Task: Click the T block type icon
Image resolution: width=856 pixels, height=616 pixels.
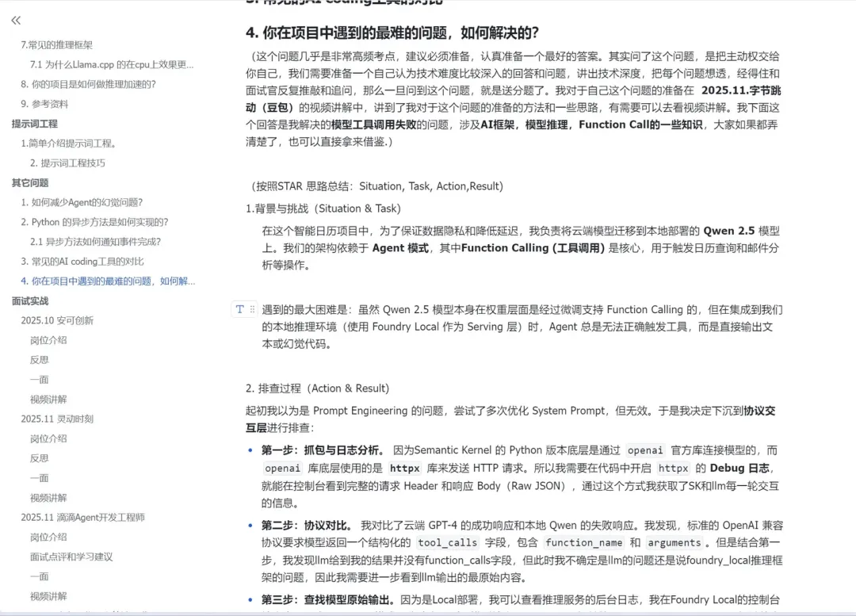Action: pyautogui.click(x=239, y=310)
